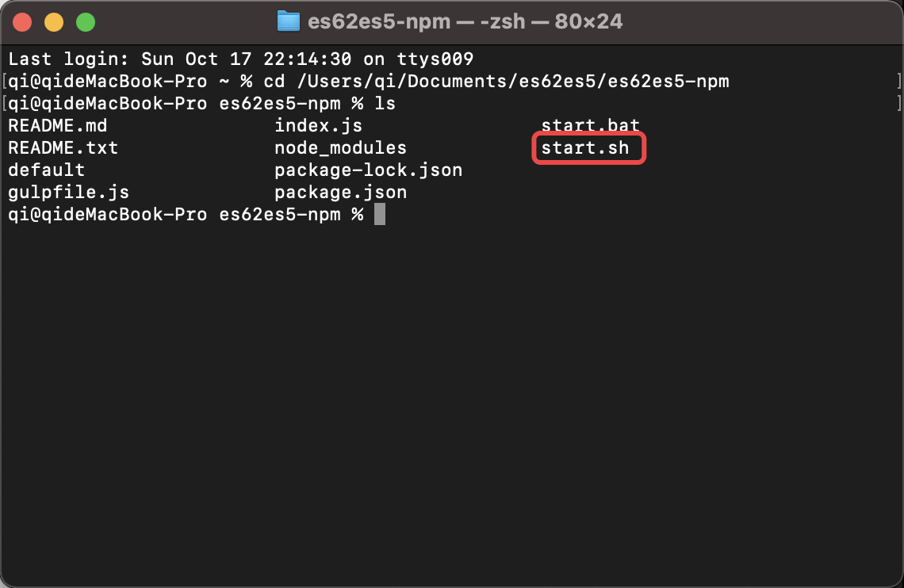Click package-lock.json in the listing
Image resolution: width=904 pixels, height=588 pixels.
tap(368, 170)
